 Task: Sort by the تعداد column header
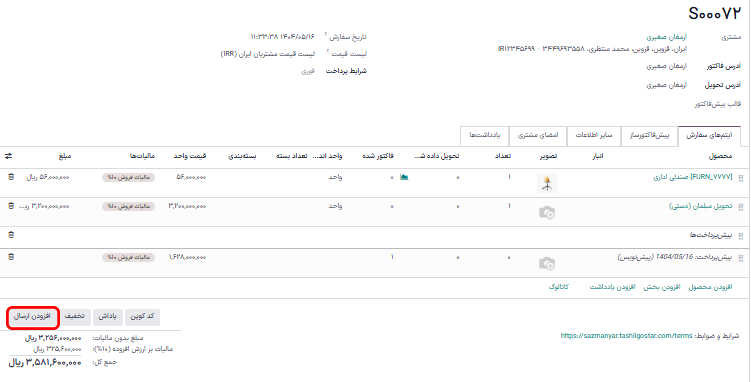click(x=502, y=156)
